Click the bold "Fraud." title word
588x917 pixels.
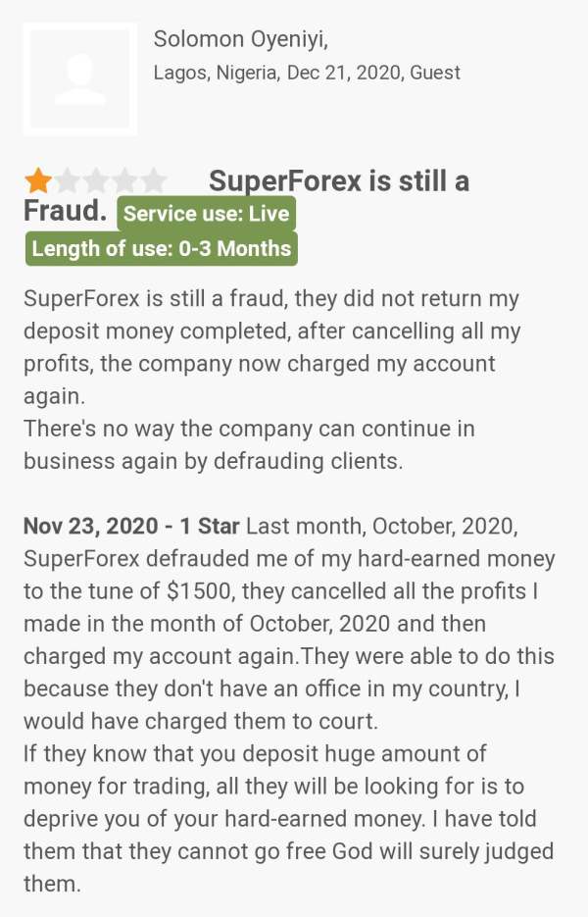tap(65, 211)
